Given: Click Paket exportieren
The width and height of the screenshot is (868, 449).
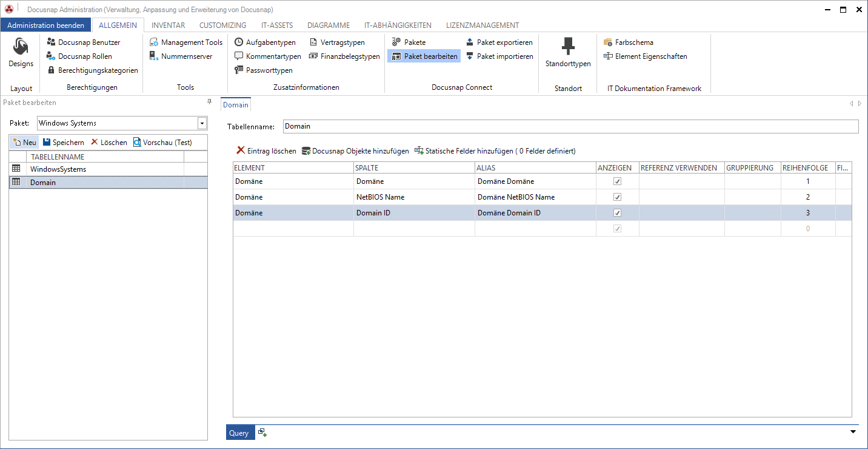Looking at the screenshot, I should pyautogui.click(x=499, y=42).
